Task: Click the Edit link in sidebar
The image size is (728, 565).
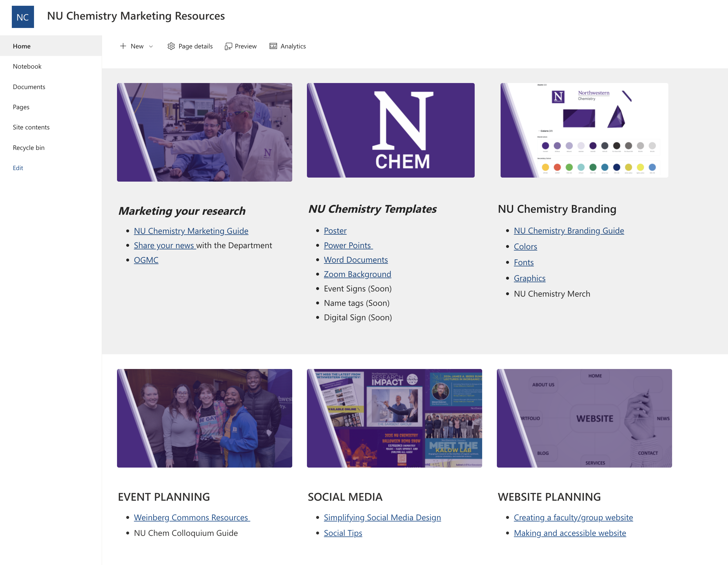Action: tap(18, 168)
